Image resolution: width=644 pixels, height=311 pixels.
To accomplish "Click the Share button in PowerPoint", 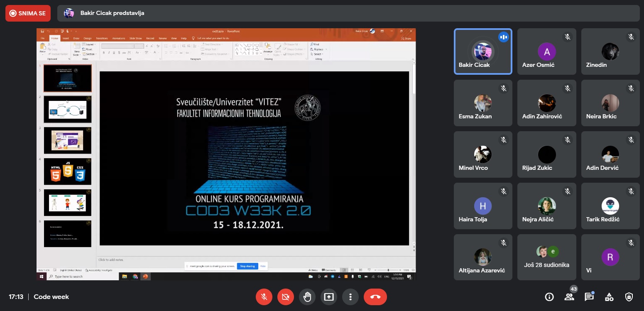I will pyautogui.click(x=406, y=38).
